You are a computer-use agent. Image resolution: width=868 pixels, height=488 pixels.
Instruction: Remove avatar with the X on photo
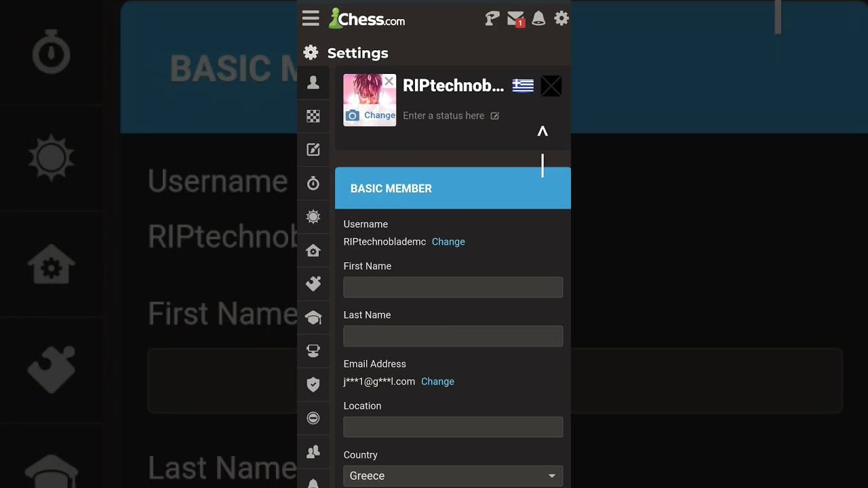389,81
